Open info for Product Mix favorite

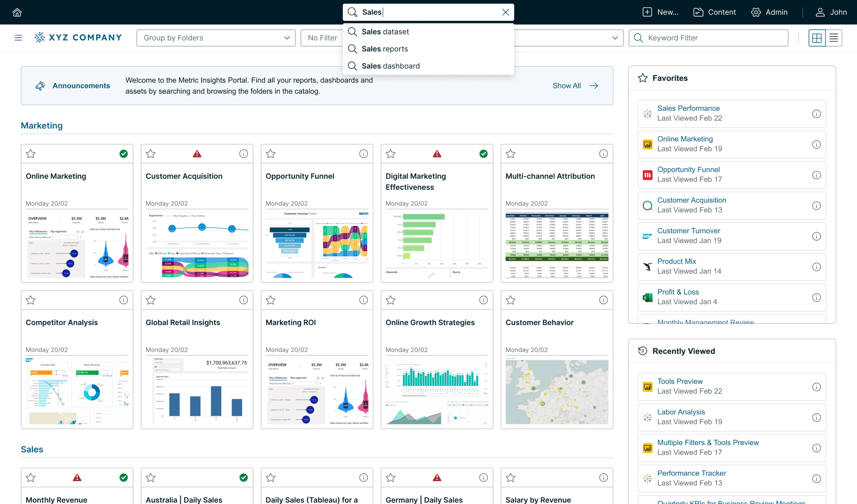(x=816, y=267)
